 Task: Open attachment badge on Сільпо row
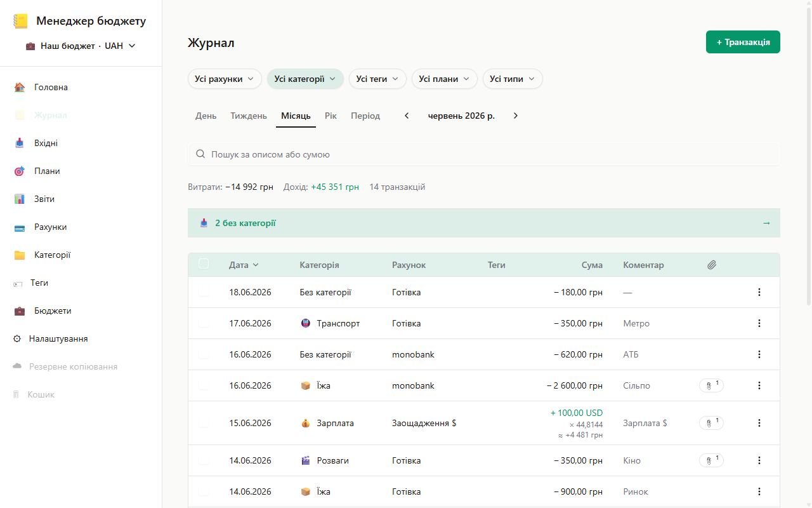click(x=711, y=385)
